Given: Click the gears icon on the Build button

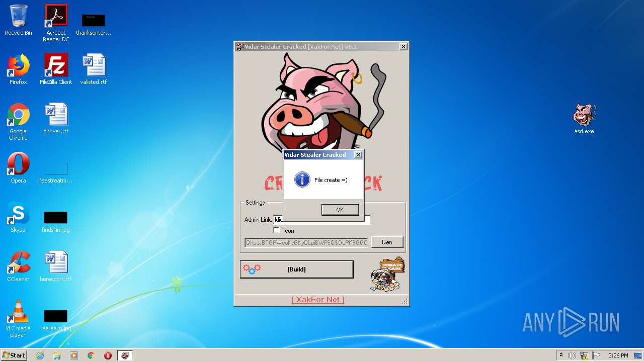Looking at the screenshot, I should (x=252, y=269).
